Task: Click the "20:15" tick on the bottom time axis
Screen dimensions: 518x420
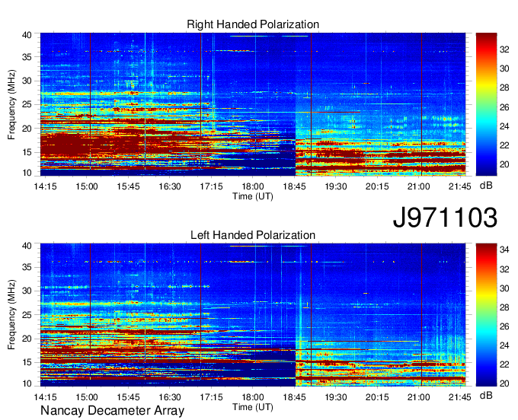Action: click(x=377, y=397)
